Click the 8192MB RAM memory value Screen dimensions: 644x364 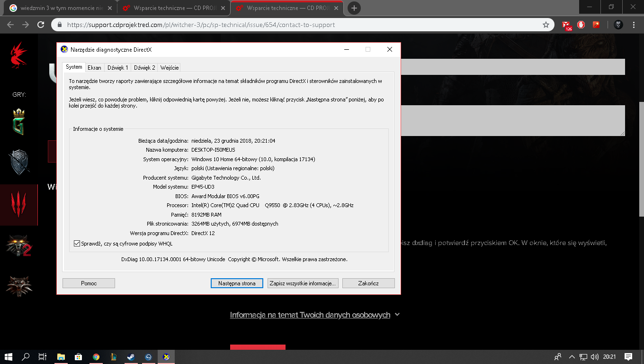(x=206, y=215)
